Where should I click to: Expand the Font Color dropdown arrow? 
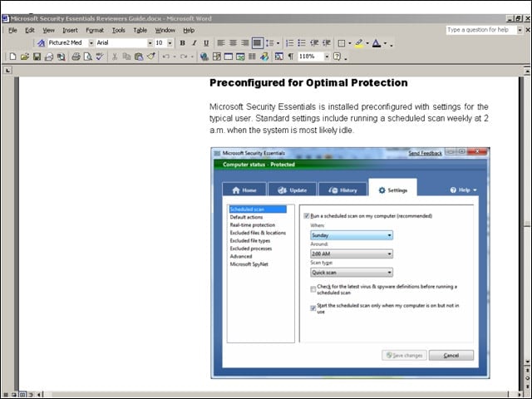385,43
